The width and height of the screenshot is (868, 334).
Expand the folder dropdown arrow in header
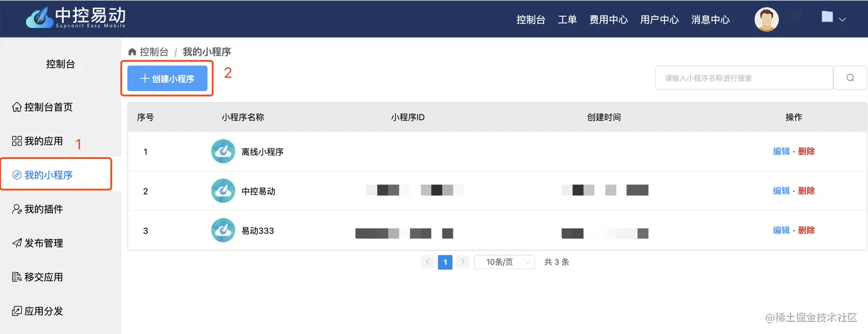click(842, 20)
